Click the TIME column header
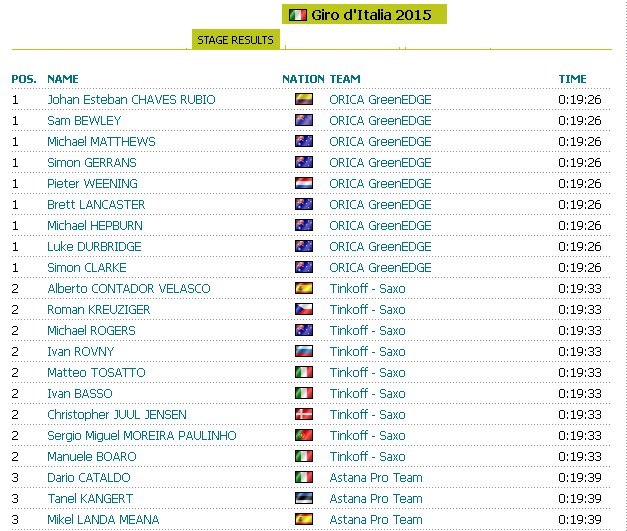Image resolution: width=627 pixels, height=531 pixels. pyautogui.click(x=573, y=79)
